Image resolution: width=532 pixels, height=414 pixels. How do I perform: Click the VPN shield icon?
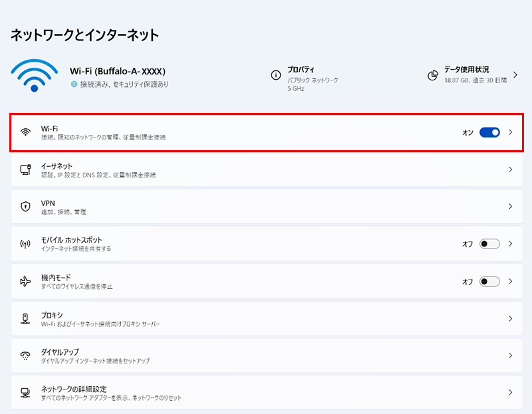point(25,207)
